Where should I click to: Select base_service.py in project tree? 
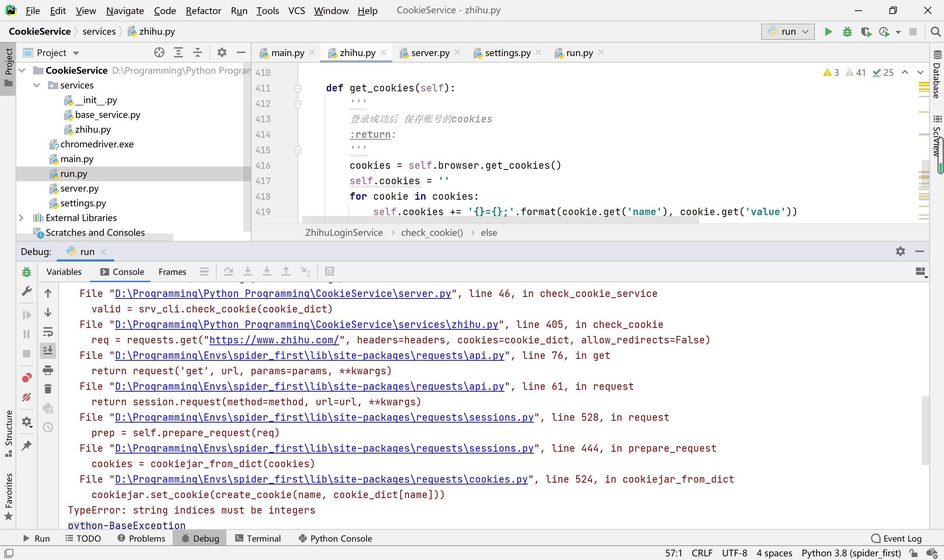108,115
